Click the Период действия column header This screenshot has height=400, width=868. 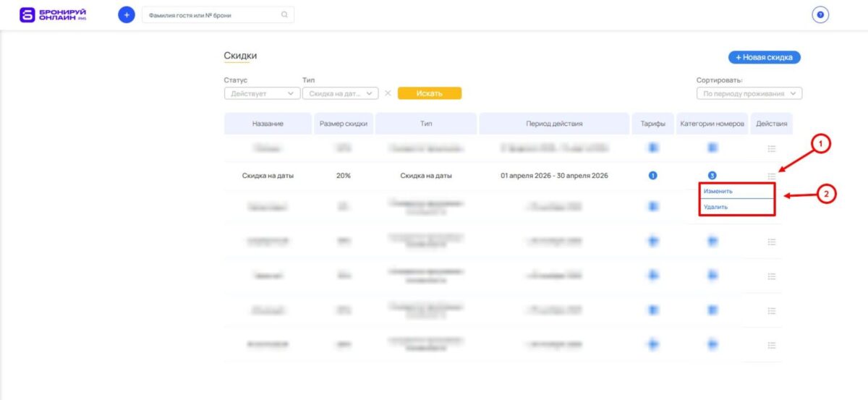point(553,124)
